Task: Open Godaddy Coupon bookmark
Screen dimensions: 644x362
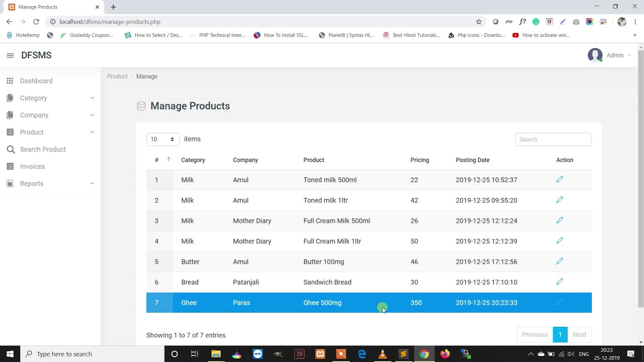Action: click(87, 35)
